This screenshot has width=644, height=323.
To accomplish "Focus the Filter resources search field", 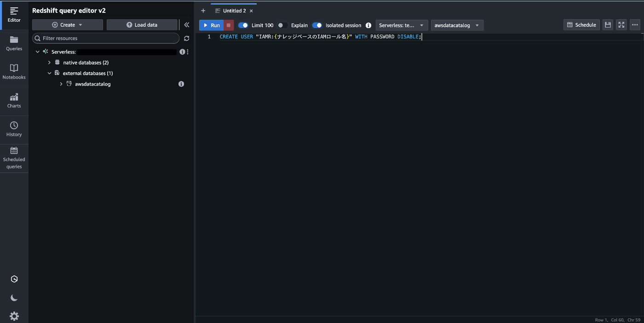I will [x=106, y=38].
